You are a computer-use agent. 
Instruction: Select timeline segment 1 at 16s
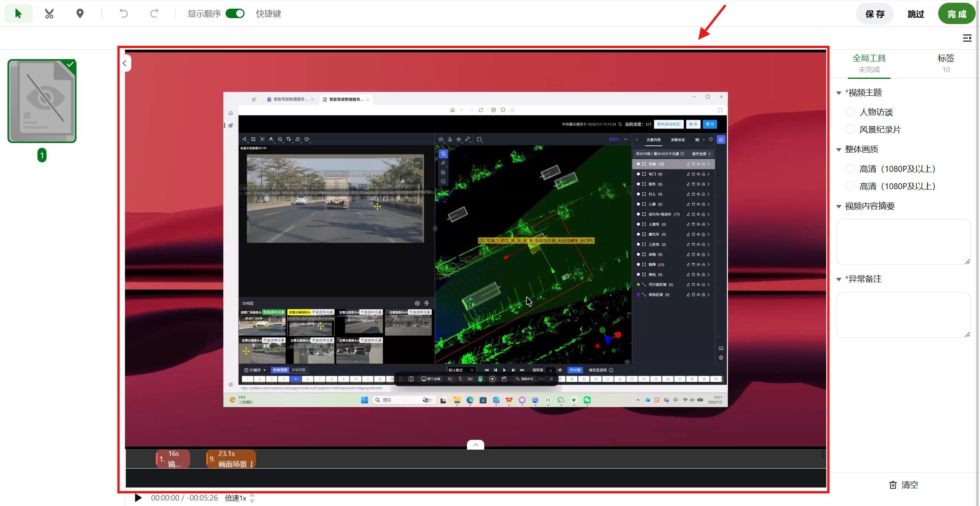coord(173,459)
